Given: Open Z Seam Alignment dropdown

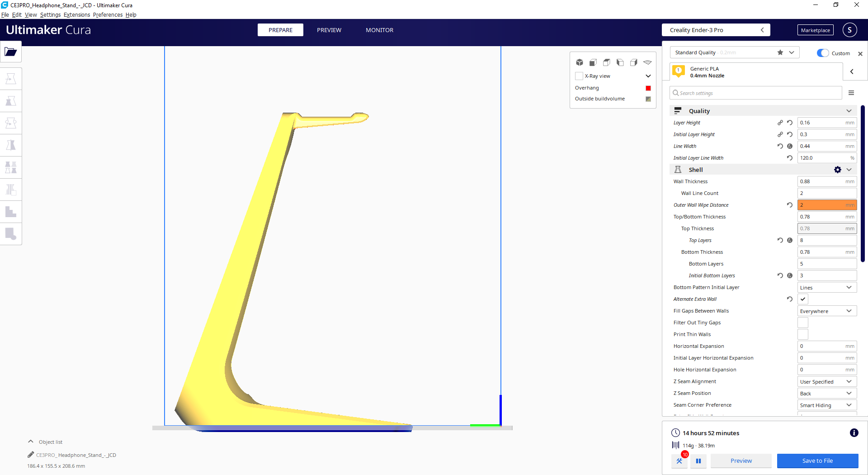Looking at the screenshot, I should tap(827, 381).
